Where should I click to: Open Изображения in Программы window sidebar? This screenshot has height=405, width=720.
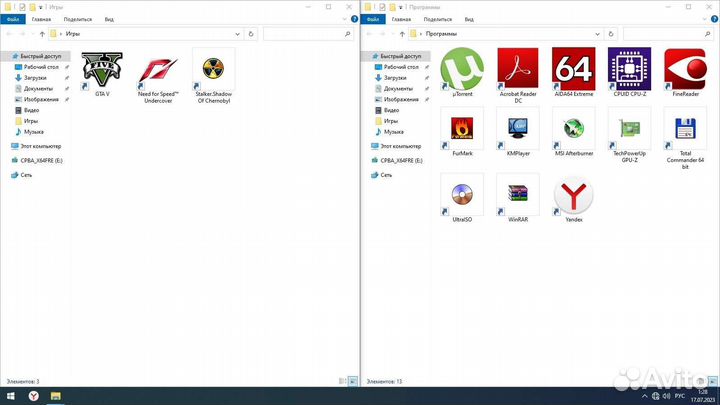click(x=401, y=100)
